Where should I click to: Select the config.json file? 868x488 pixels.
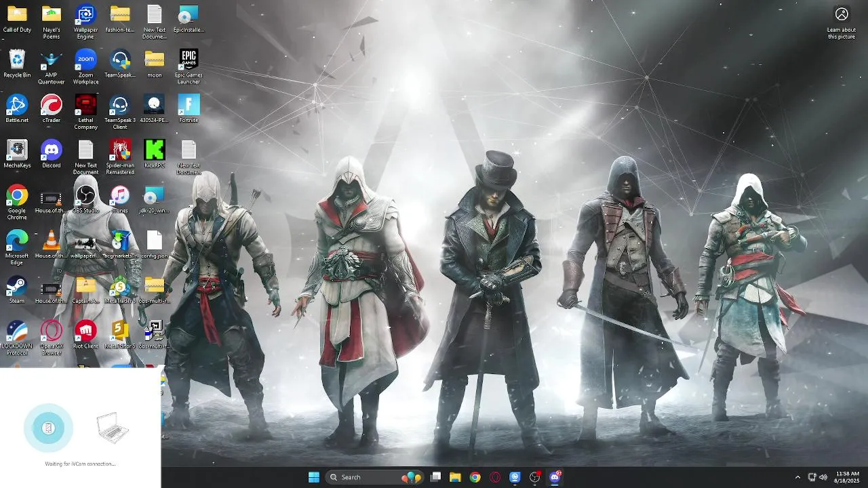pyautogui.click(x=155, y=245)
